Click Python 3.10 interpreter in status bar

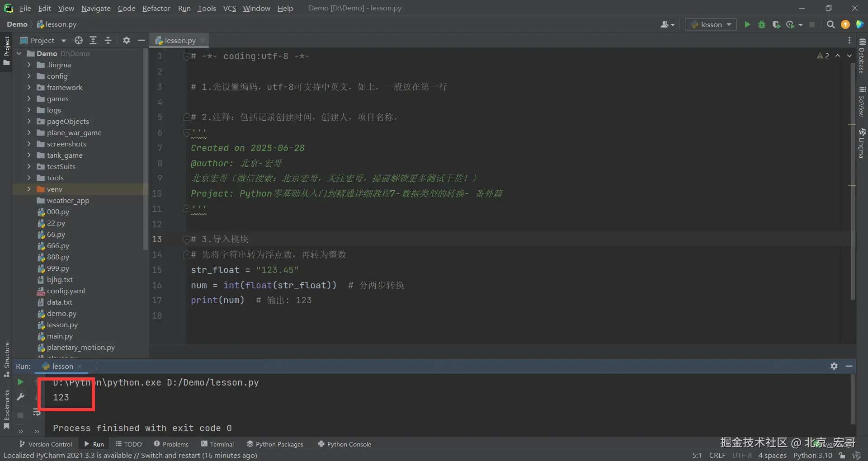click(812, 455)
